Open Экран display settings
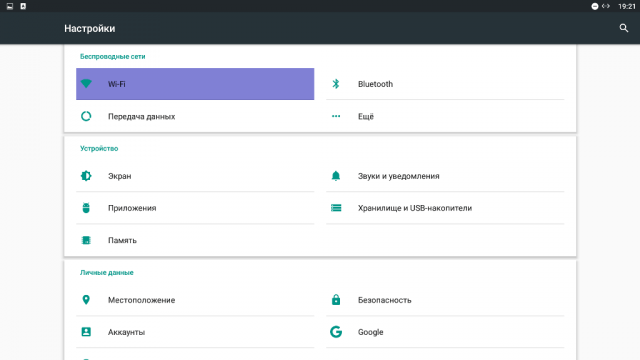The image size is (640, 360). (x=195, y=176)
